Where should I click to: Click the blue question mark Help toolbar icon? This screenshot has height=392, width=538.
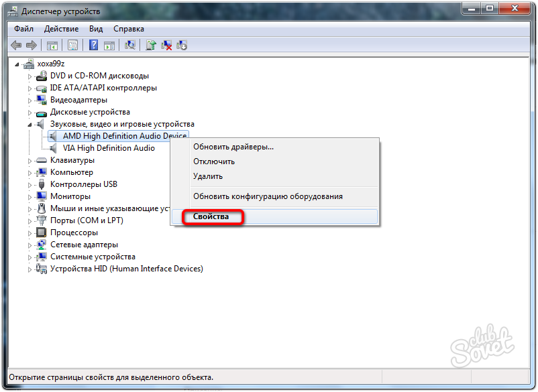pyautogui.click(x=94, y=45)
